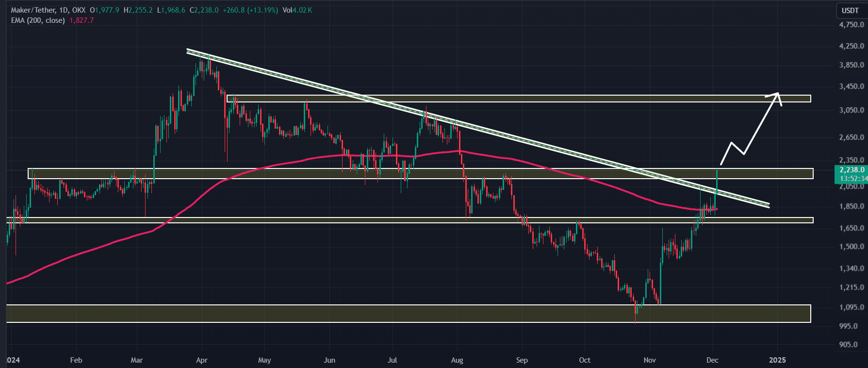
Task: Click the Maker/Tether, 1D, OKX symbol title
Action: 49,10
